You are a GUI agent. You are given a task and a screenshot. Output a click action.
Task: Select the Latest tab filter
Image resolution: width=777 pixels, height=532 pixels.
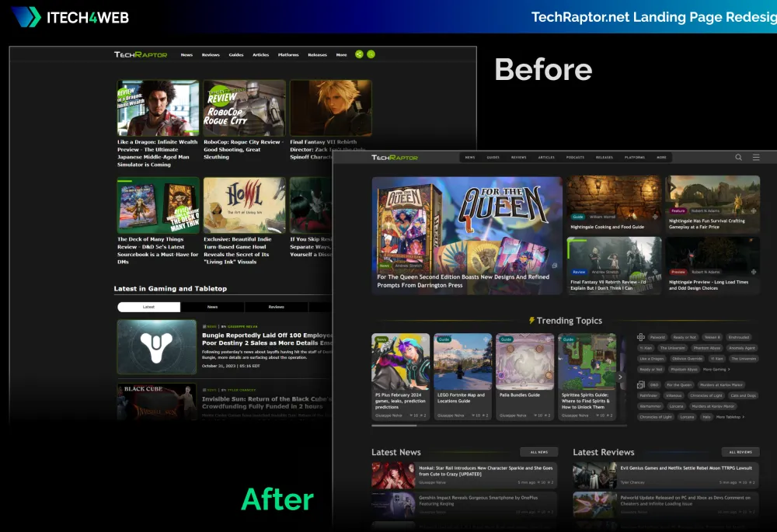[x=149, y=307]
